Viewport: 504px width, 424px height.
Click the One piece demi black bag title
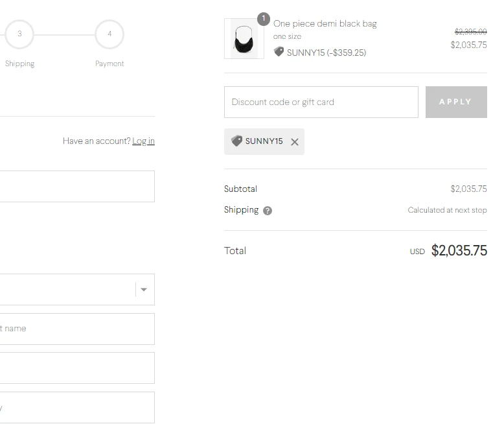[325, 24]
